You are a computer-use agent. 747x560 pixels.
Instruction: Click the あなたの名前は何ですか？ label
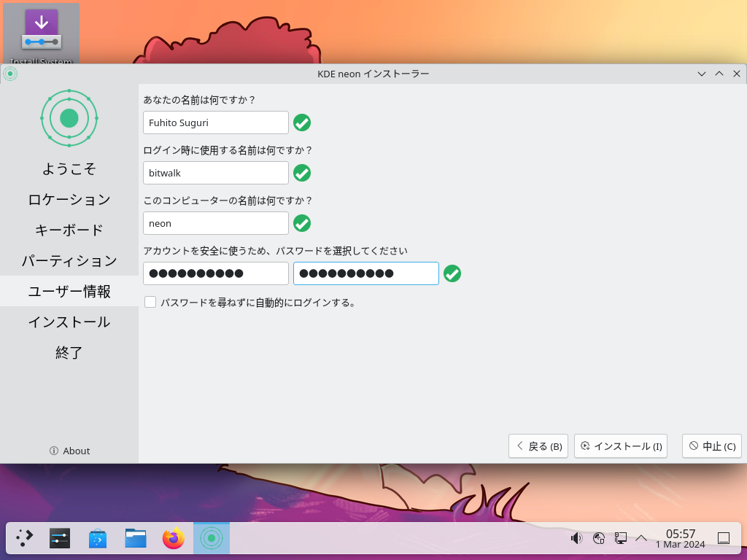[x=200, y=100]
